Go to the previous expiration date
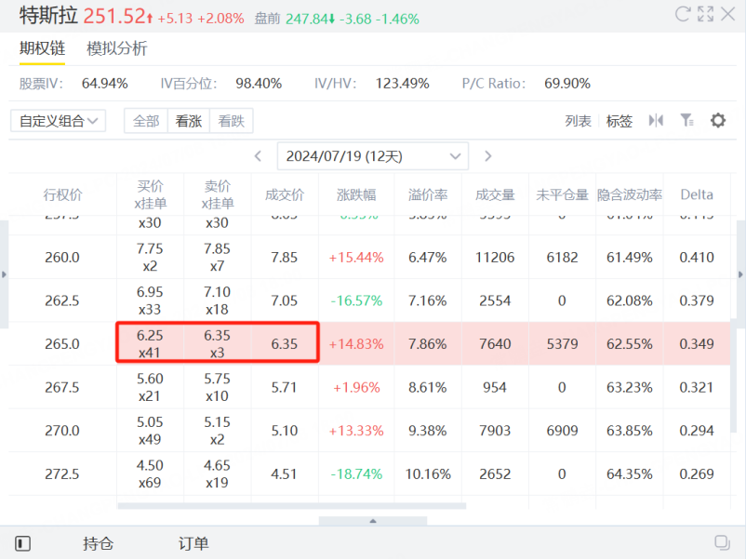The height and width of the screenshot is (560, 746). point(258,156)
